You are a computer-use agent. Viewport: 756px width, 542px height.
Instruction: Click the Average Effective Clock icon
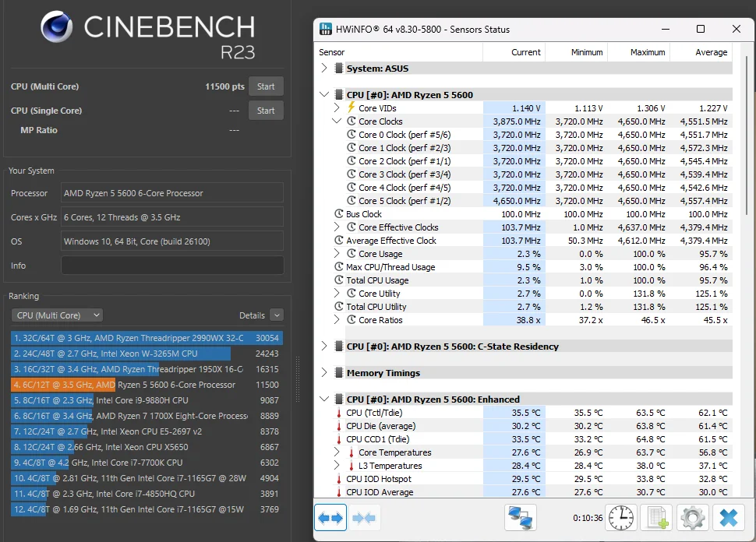click(339, 240)
